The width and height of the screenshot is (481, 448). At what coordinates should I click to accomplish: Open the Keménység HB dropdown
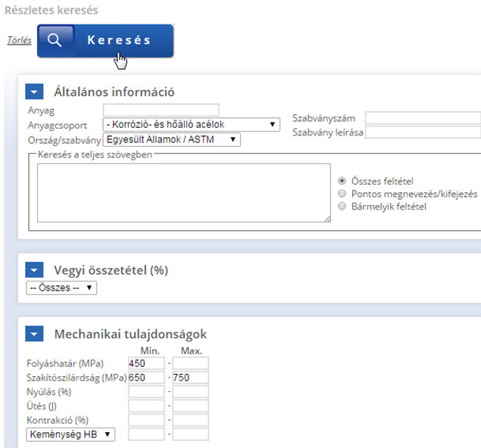[70, 434]
